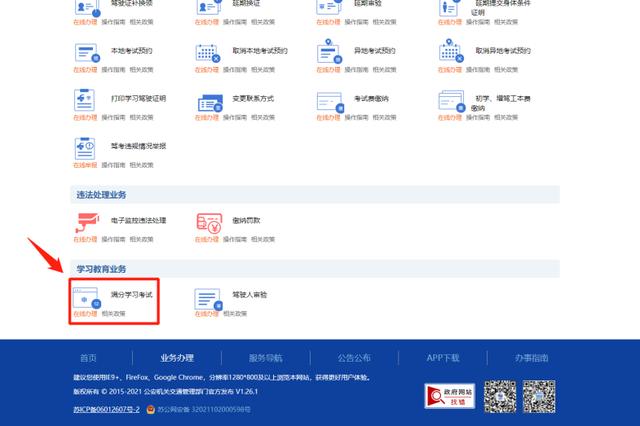Go to 首页 in footer navigation
The image size is (640, 426).
pyautogui.click(x=88, y=358)
